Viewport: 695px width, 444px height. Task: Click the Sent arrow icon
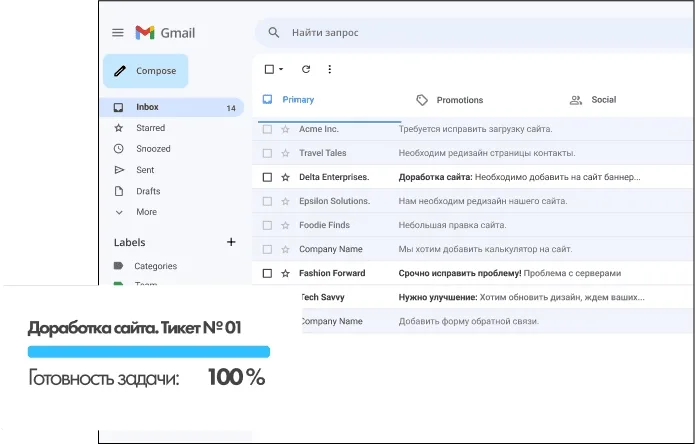tap(119, 170)
